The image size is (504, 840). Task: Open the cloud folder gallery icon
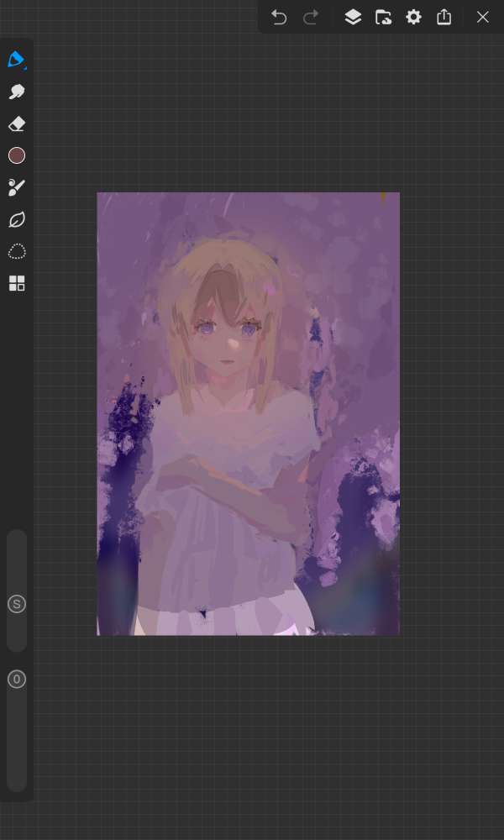coord(383,17)
